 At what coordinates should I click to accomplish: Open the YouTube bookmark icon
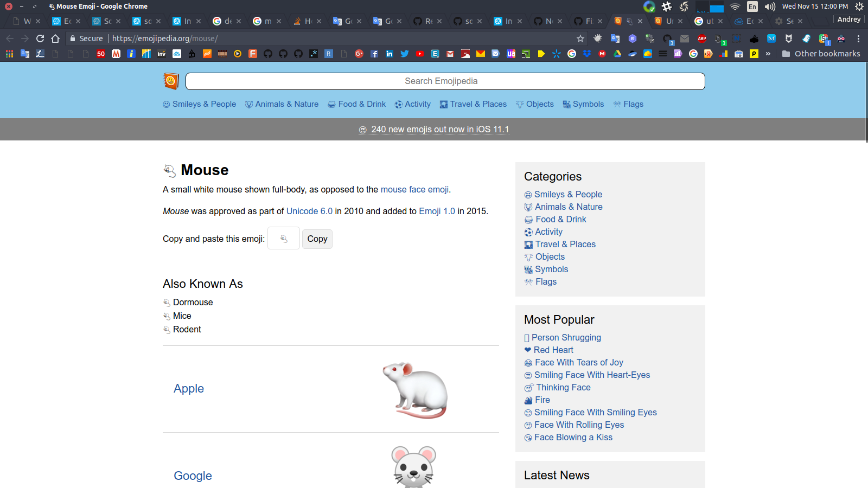tap(420, 54)
